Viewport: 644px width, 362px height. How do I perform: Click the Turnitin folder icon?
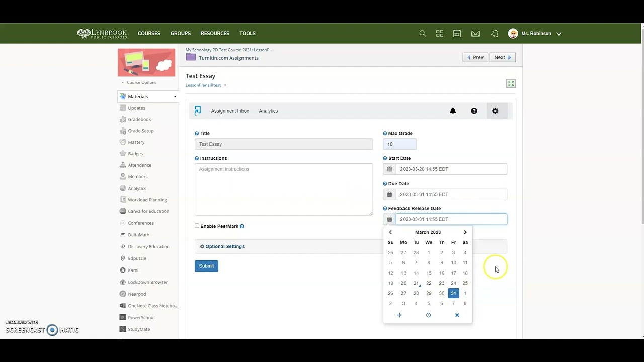pos(191,57)
